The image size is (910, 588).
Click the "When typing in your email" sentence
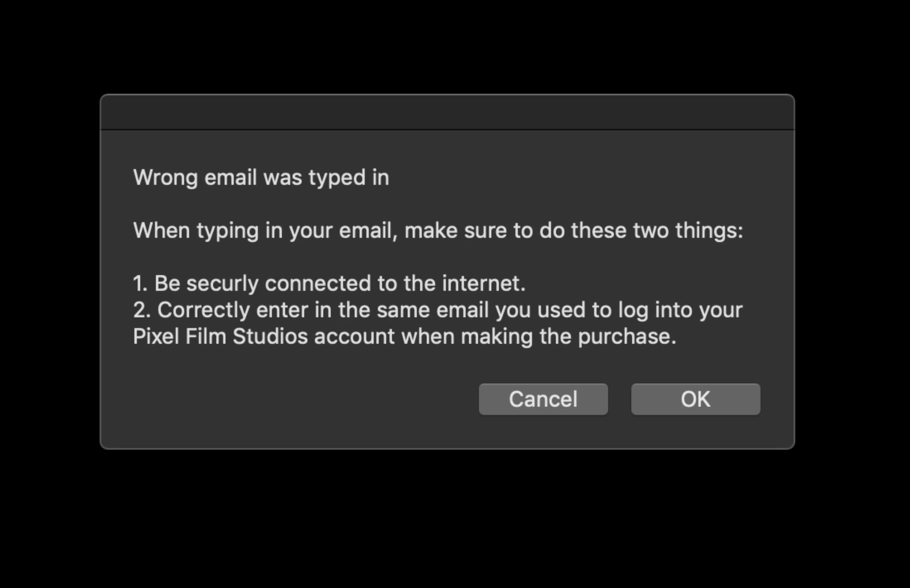click(438, 231)
